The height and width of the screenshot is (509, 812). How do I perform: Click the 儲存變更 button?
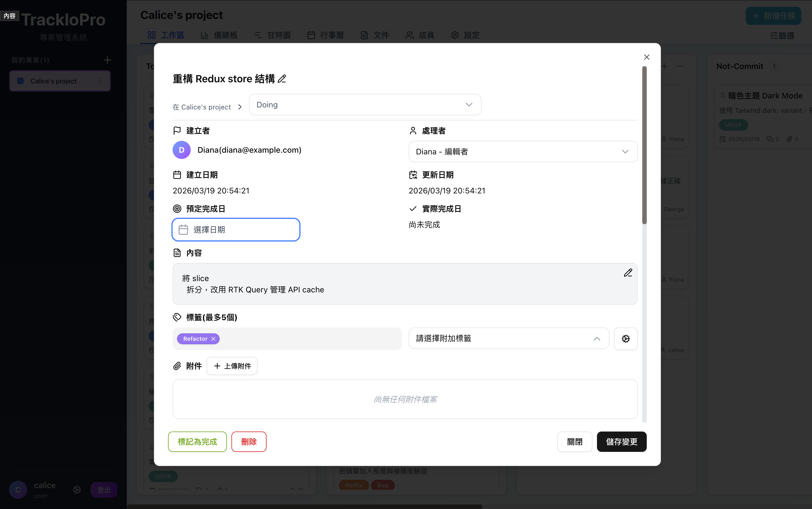[621, 442]
